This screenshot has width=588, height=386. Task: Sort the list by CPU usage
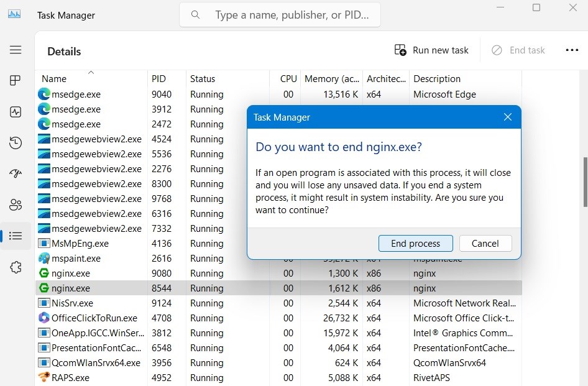[x=287, y=78]
